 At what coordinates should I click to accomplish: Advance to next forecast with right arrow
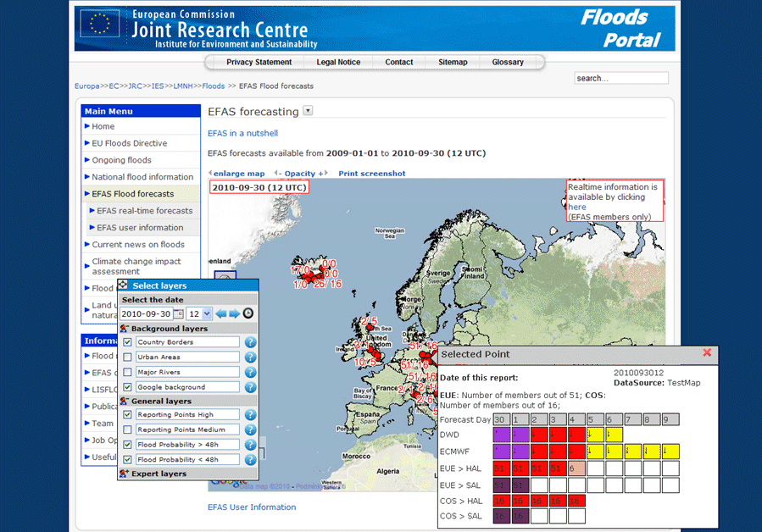click(234, 314)
